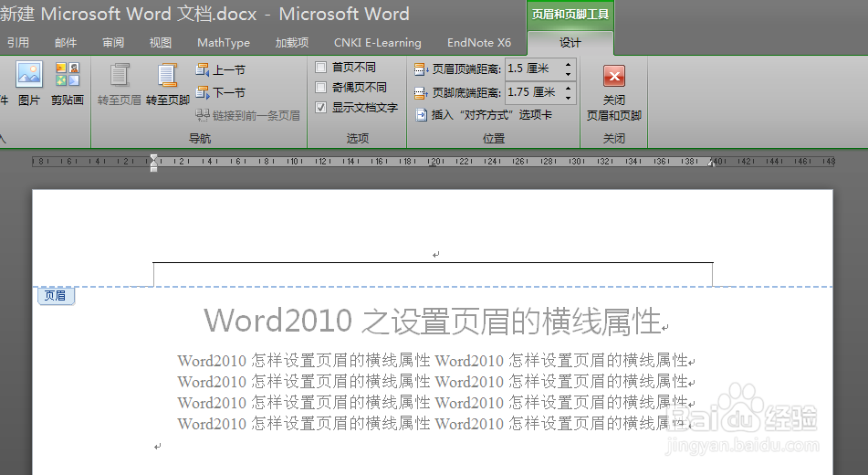The width and height of the screenshot is (868, 475).
Task: Click the Options (选项) group label
Action: (357, 138)
